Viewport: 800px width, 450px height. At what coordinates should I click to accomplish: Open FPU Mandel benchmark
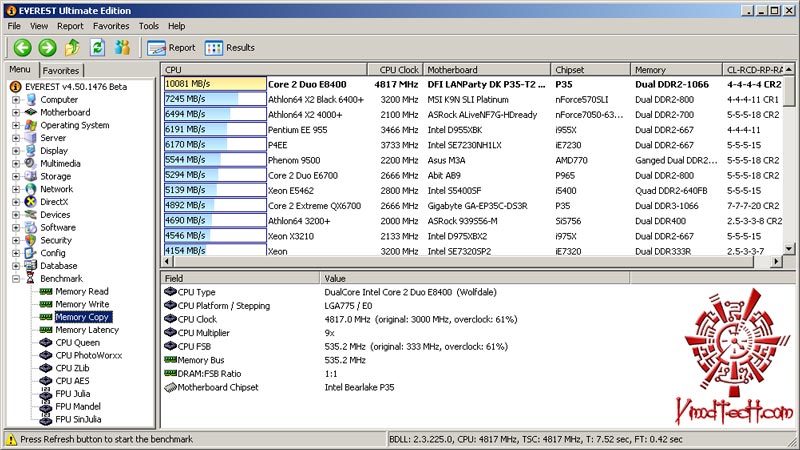click(x=78, y=406)
